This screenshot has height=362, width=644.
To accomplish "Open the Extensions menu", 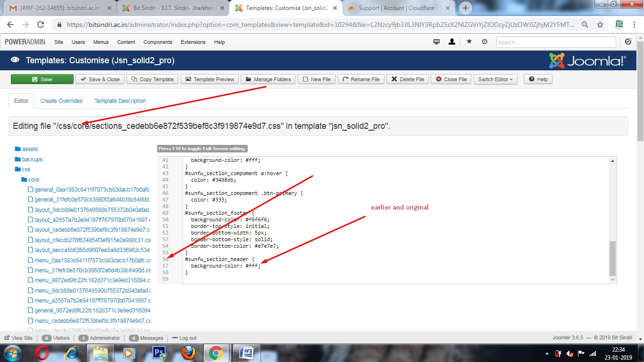I will 193,42.
